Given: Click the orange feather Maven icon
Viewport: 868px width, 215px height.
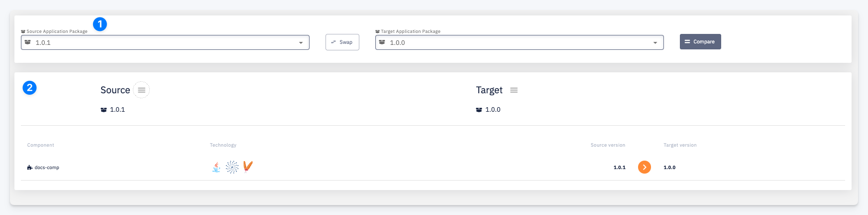Looking at the screenshot, I should [x=248, y=167].
